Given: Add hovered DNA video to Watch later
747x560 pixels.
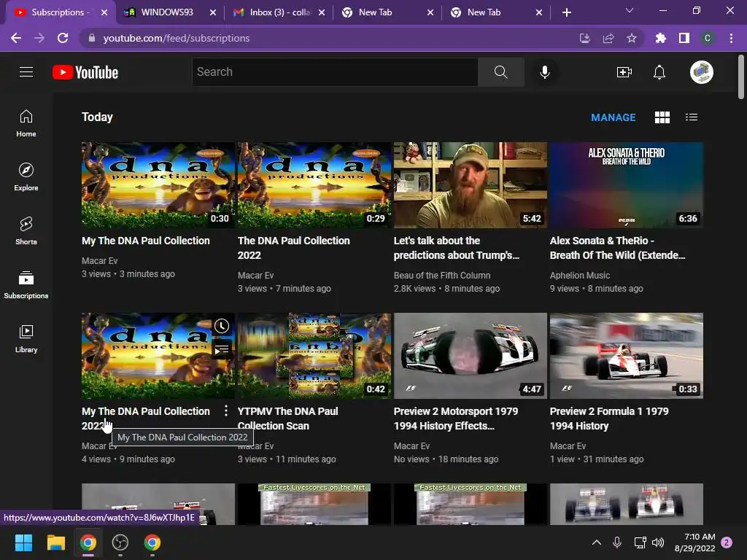Looking at the screenshot, I should [x=222, y=326].
